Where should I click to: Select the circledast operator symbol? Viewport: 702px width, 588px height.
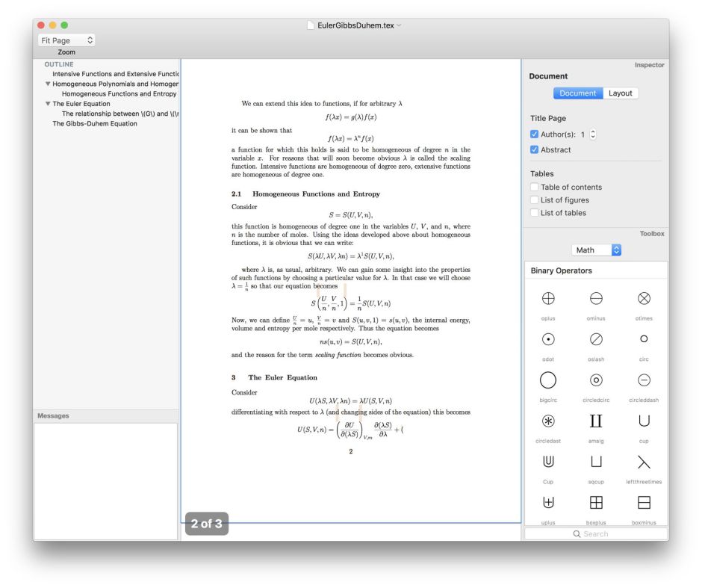click(548, 421)
